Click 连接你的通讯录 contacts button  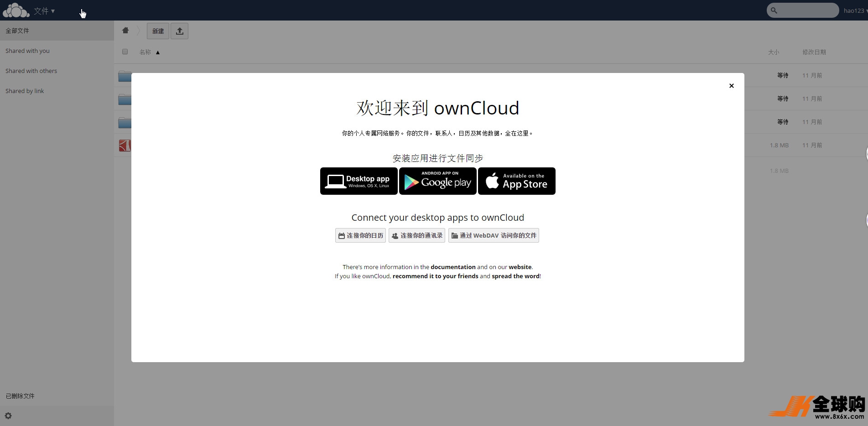tap(417, 235)
